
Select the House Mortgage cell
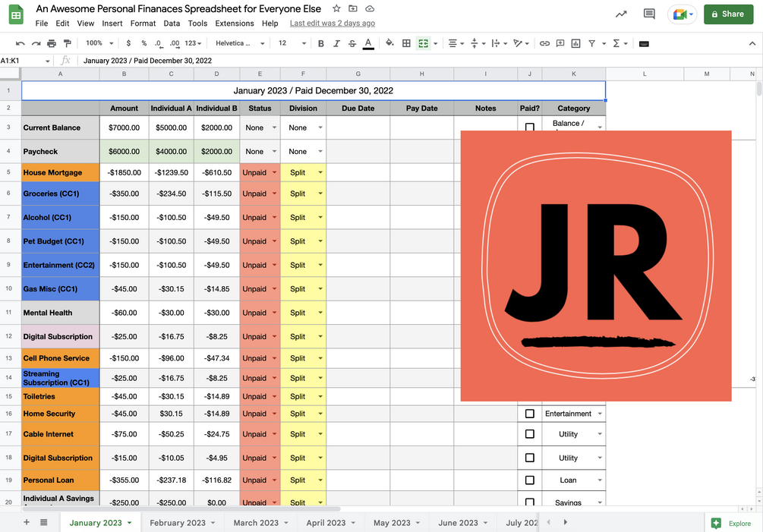pyautogui.click(x=60, y=172)
